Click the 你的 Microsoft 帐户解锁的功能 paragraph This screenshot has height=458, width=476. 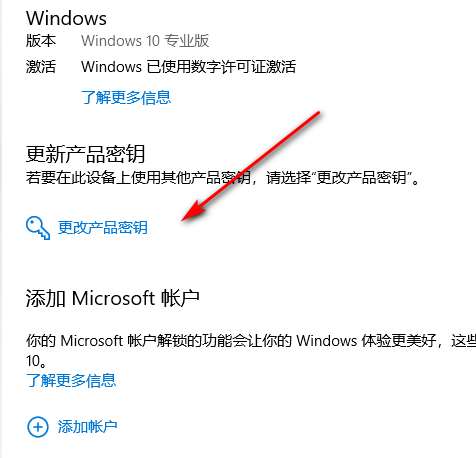click(251, 341)
